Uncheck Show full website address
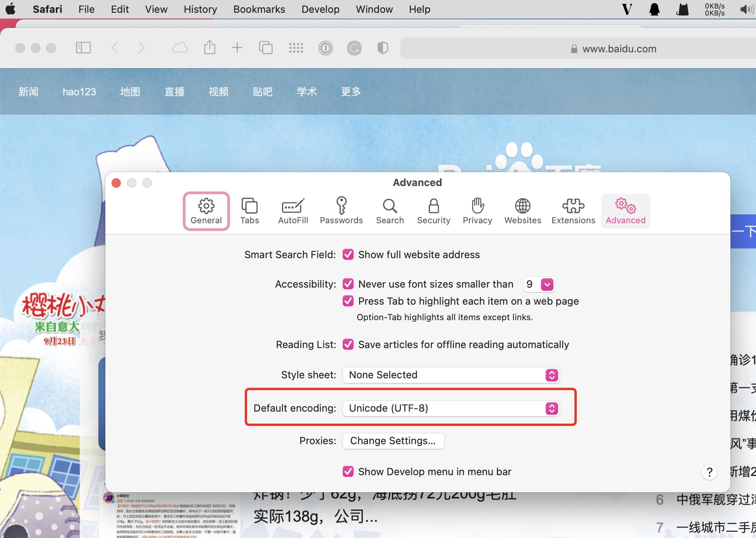Image resolution: width=756 pixels, height=538 pixels. click(x=348, y=255)
